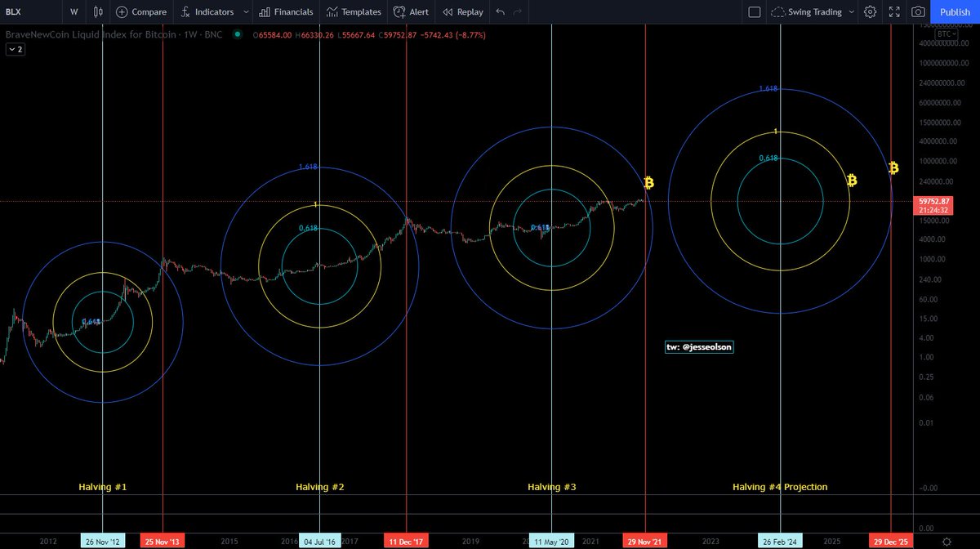Select the candlestick chart style icon
Viewport: 980px width, 549px height.
click(x=97, y=11)
